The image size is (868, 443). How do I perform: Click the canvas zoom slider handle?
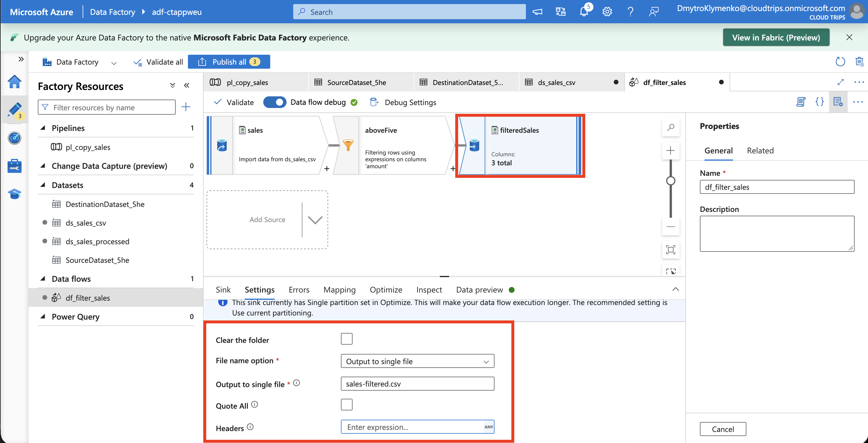click(670, 181)
